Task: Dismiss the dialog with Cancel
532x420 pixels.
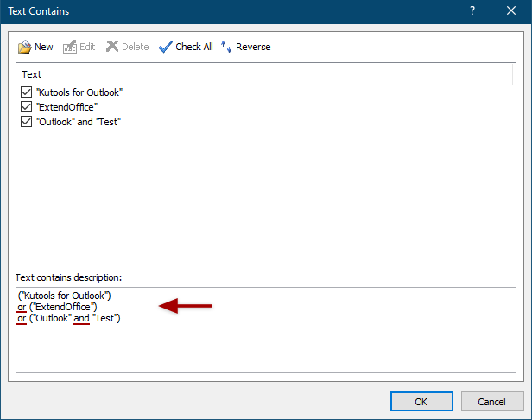Action: tap(491, 402)
